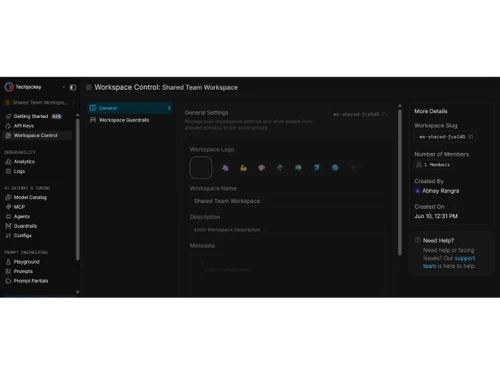The height and width of the screenshot is (375, 500).
Task: Choose the purple unicorn workspace logo
Action: (x=225, y=168)
